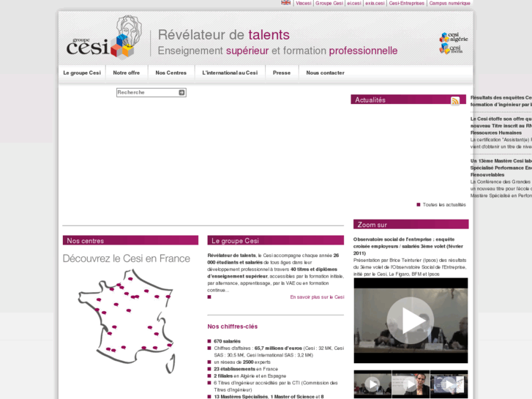Click the Nos chiffres-clés heading

tap(233, 327)
